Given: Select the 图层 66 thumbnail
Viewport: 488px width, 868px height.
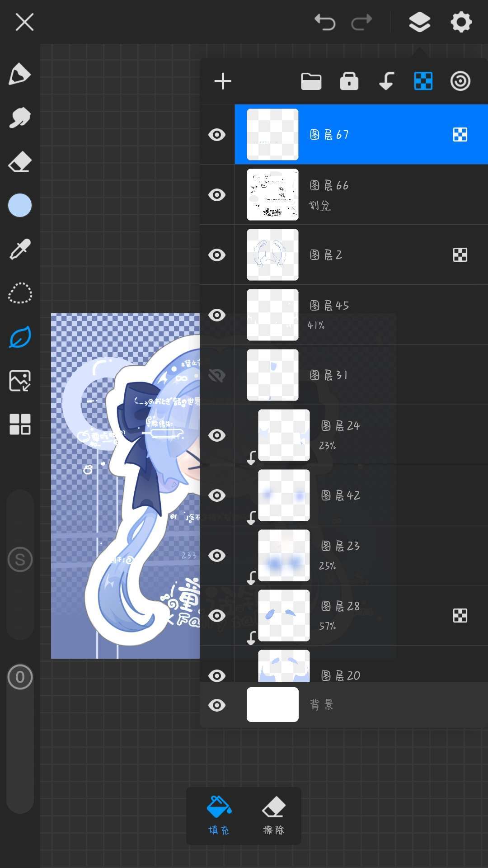Looking at the screenshot, I should 272,195.
